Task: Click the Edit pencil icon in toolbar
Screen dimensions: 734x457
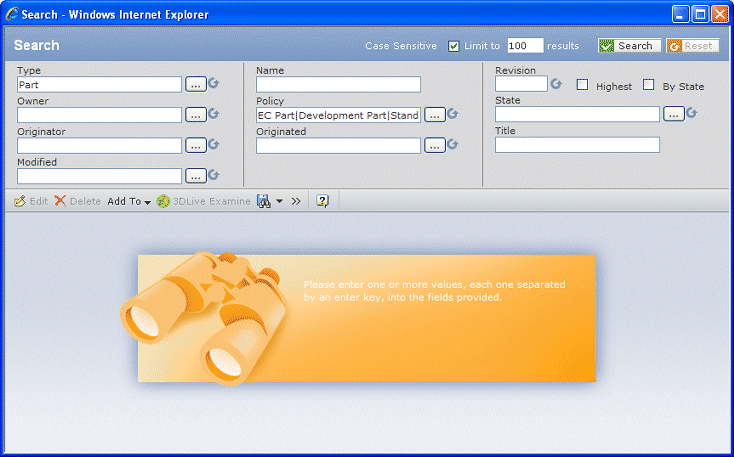Action: pos(20,201)
